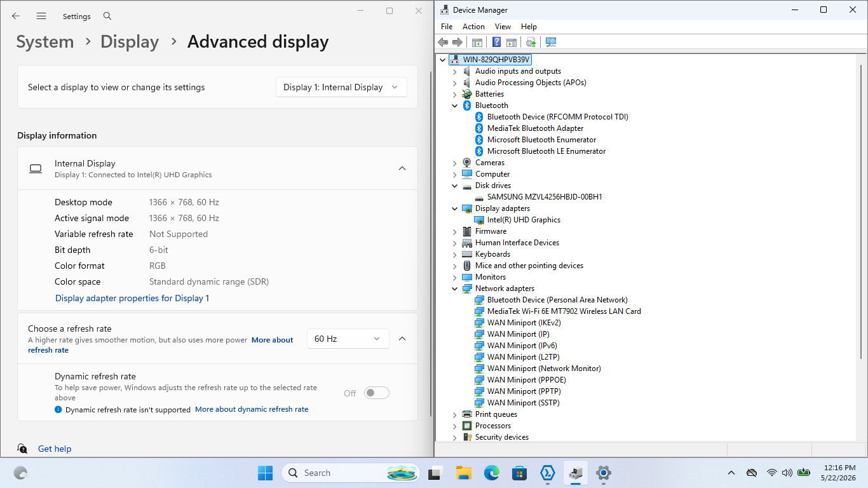Click Back arrow in Device Manager toolbar
Image resolution: width=868 pixels, height=488 pixels.
coord(443,42)
